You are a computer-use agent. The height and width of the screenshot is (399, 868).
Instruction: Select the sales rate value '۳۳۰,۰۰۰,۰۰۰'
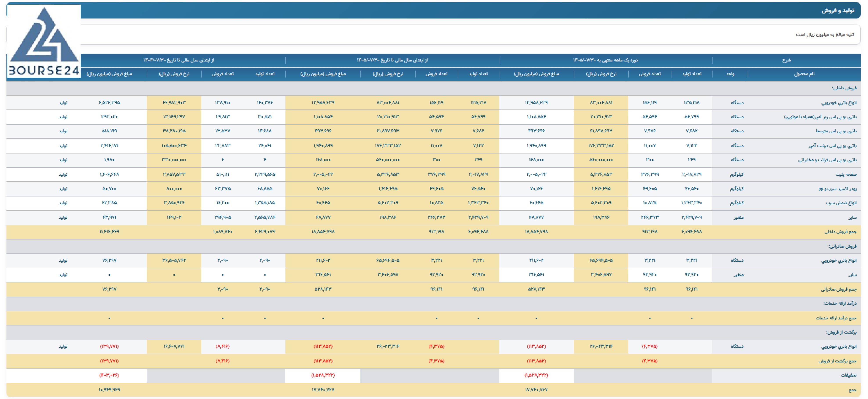click(174, 160)
